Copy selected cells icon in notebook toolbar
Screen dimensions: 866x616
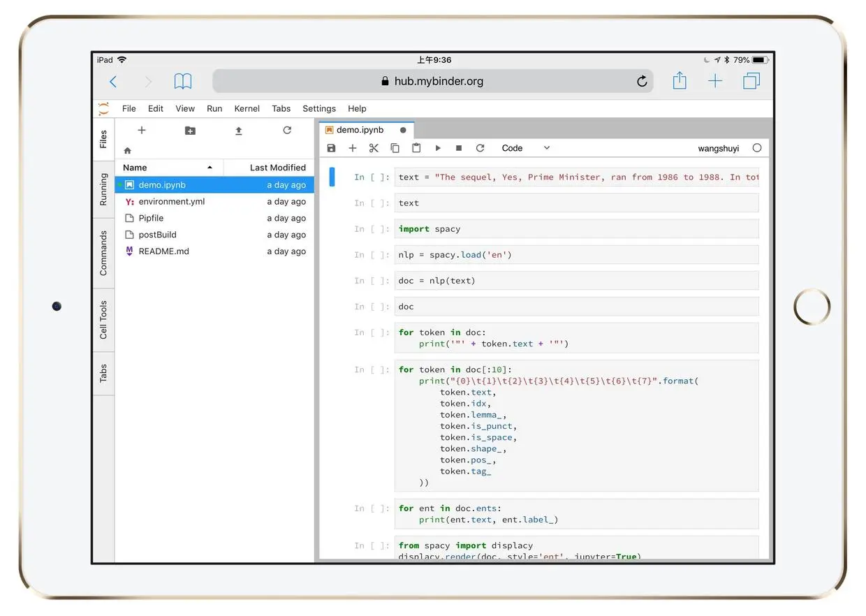pos(395,148)
